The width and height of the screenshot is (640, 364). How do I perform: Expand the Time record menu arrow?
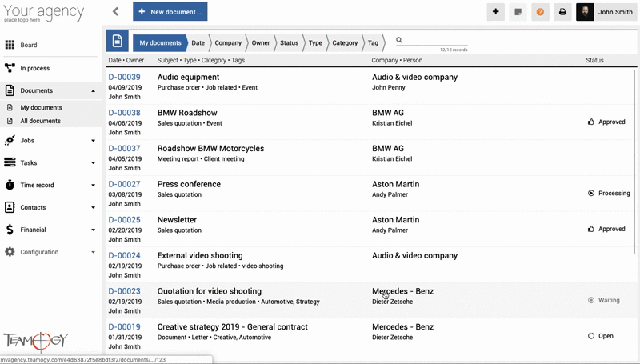93,185
